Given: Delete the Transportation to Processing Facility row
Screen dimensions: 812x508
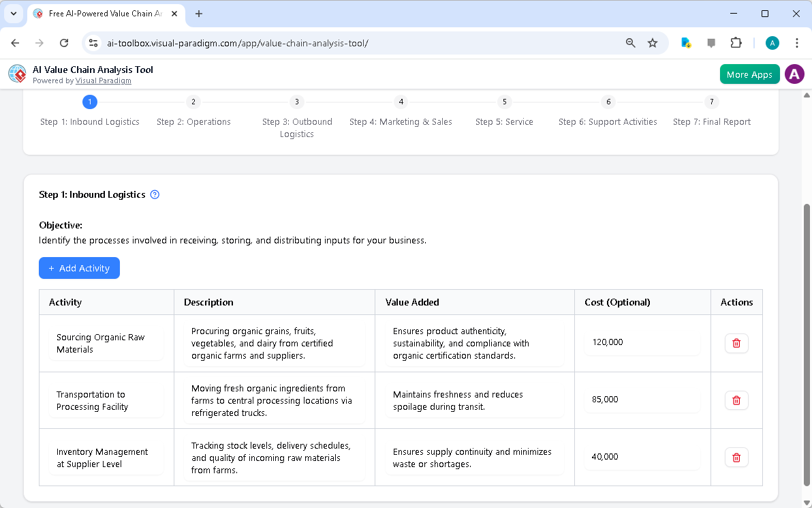Looking at the screenshot, I should coord(736,400).
